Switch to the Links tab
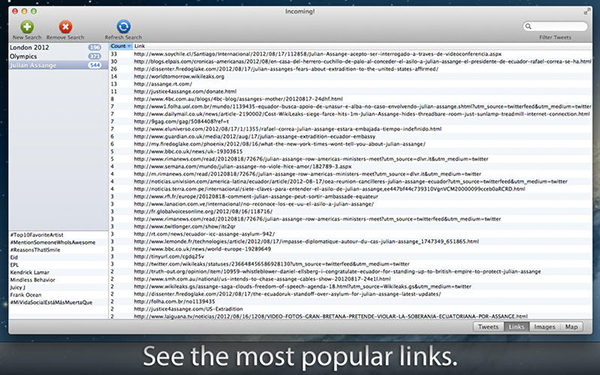The width and height of the screenshot is (600, 375). coord(517,327)
